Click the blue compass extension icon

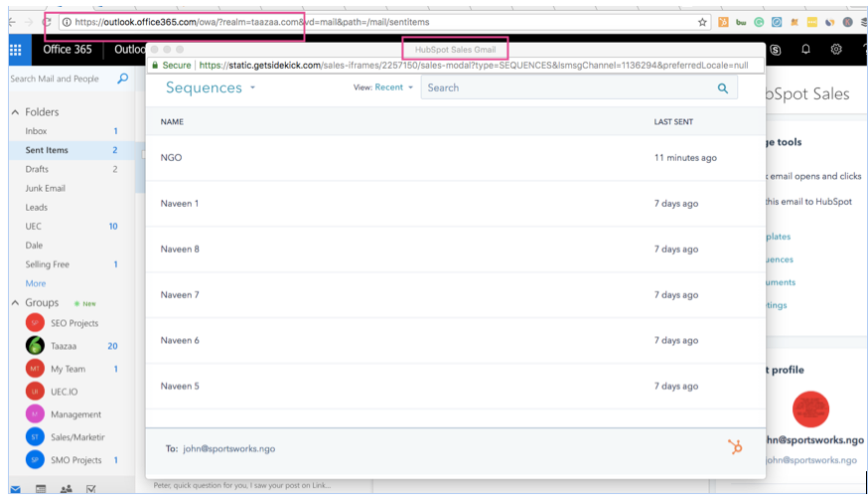[777, 22]
